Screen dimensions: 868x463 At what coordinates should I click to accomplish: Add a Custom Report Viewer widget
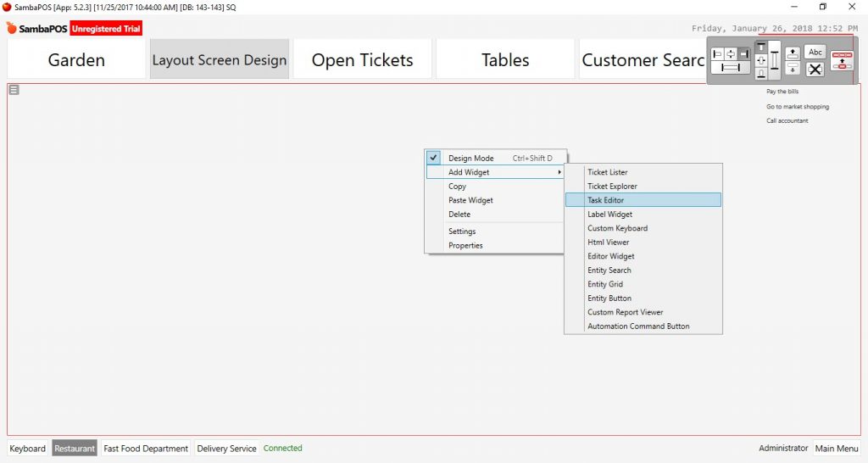pos(643,312)
